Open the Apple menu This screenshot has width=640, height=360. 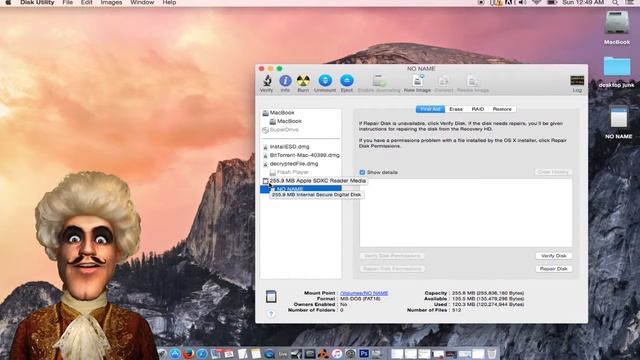[8, 3]
